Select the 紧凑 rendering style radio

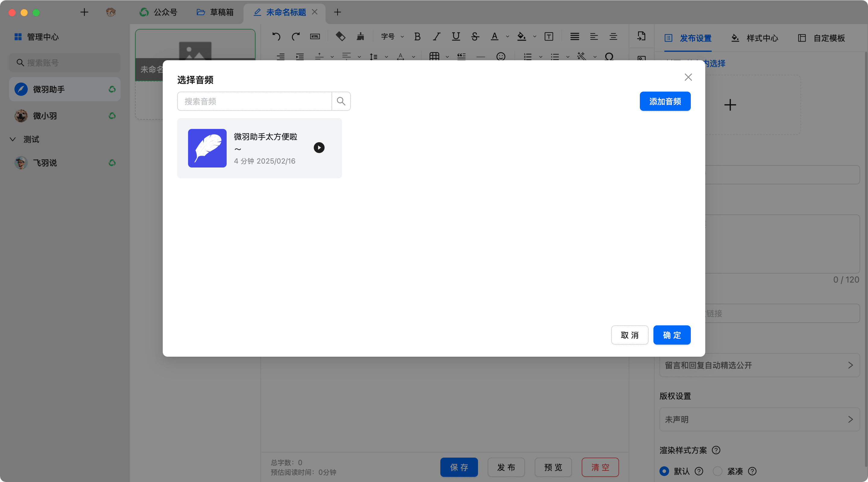[717, 471]
